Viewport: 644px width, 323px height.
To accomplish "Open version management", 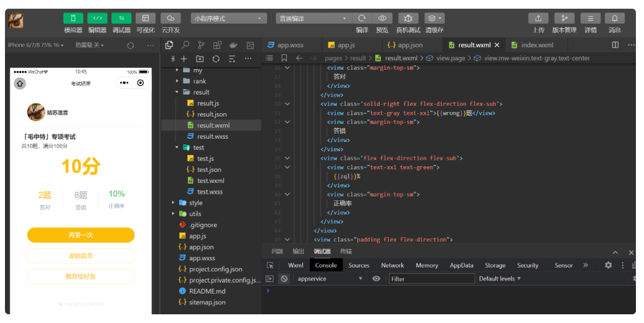I will tap(564, 18).
